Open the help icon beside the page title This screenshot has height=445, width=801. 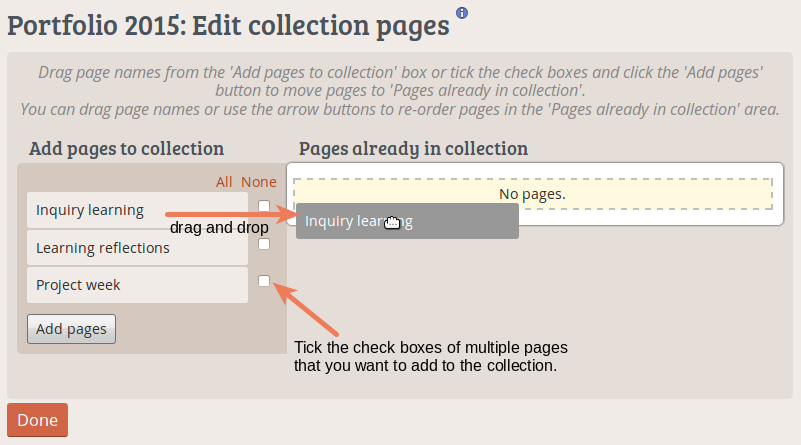(461, 13)
